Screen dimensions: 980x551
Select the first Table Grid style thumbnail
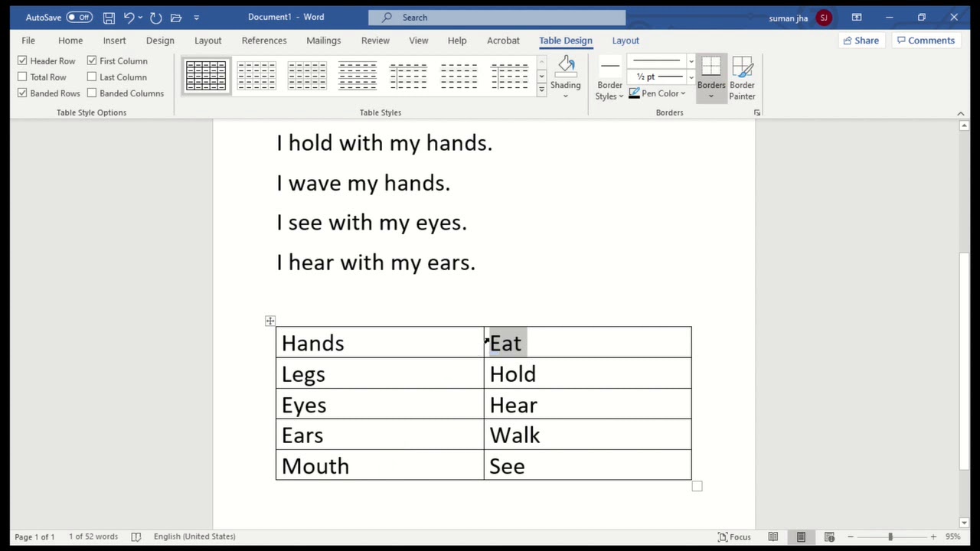(206, 76)
